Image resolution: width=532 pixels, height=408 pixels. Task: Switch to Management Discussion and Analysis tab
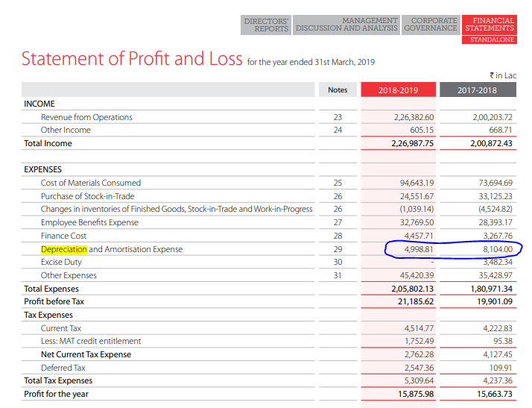[346, 25]
